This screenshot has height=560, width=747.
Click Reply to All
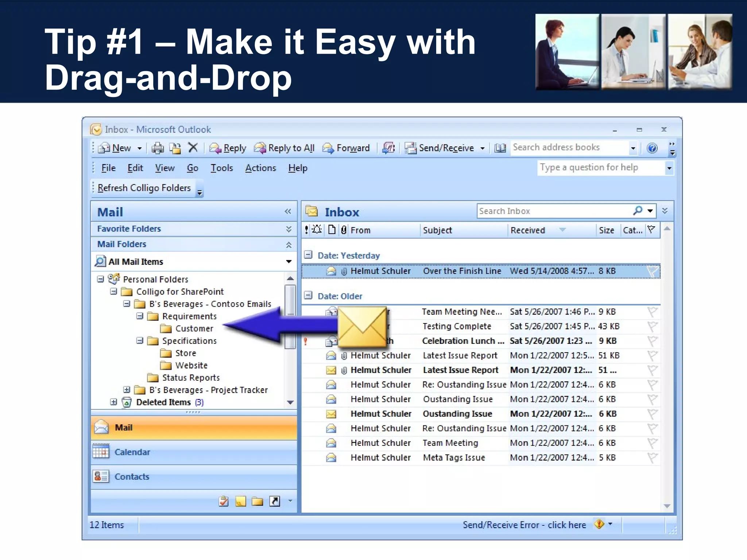pos(284,148)
